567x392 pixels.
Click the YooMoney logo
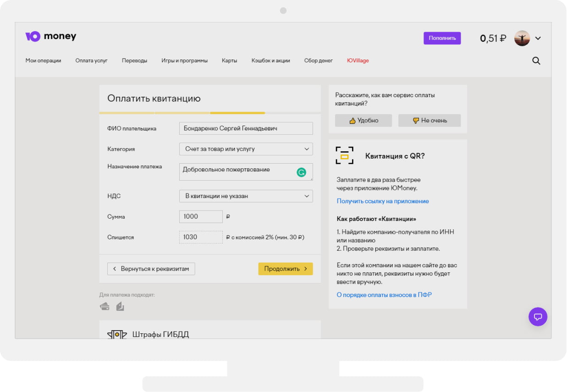(50, 37)
